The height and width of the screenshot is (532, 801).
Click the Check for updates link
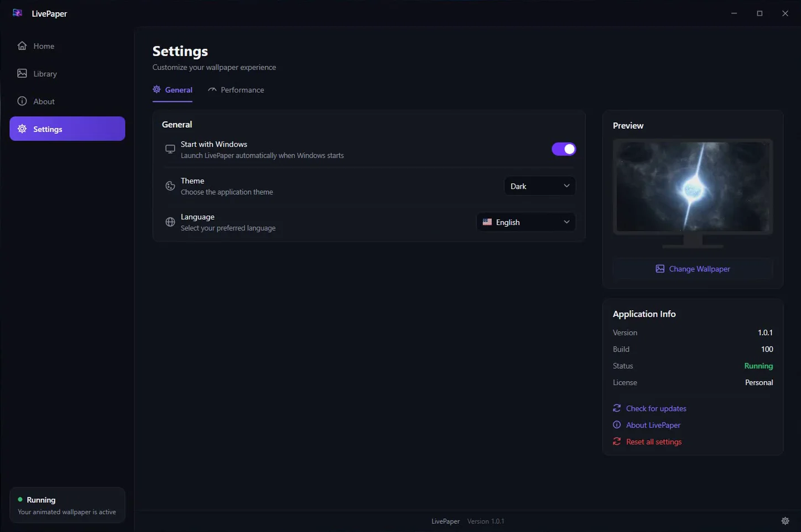point(656,408)
